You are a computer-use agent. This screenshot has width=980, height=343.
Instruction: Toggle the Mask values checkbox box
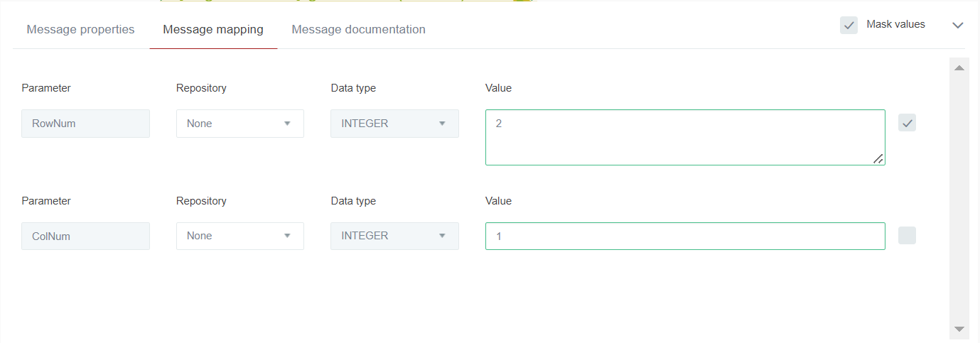[849, 25]
